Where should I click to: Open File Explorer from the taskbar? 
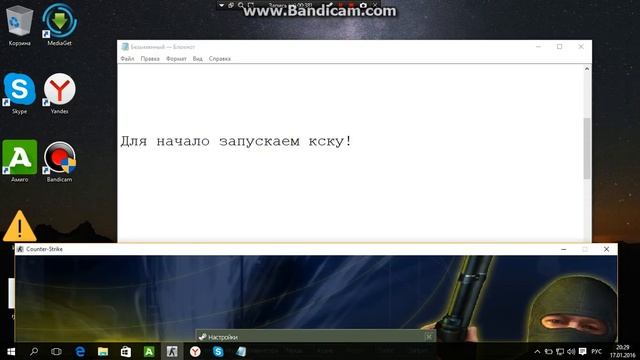click(103, 351)
